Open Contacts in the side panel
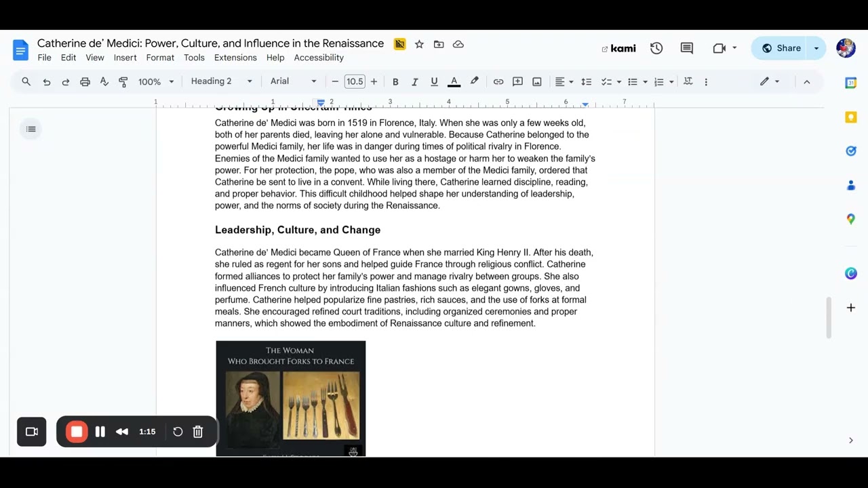Viewport: 868px width, 488px height. coord(851,185)
